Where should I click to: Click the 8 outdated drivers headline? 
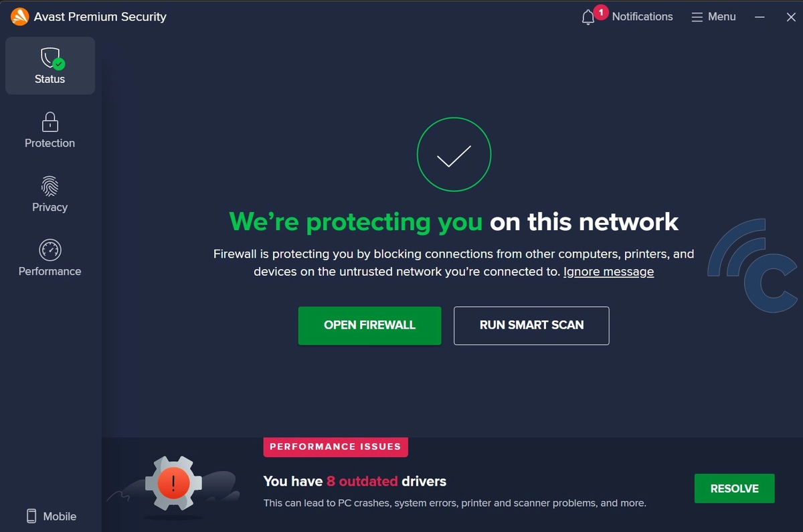(355, 481)
